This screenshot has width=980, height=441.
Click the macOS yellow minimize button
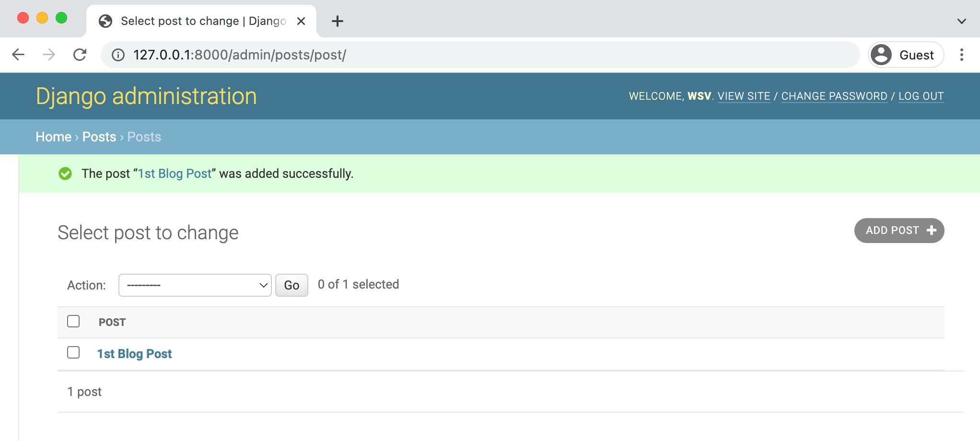pos(42,18)
